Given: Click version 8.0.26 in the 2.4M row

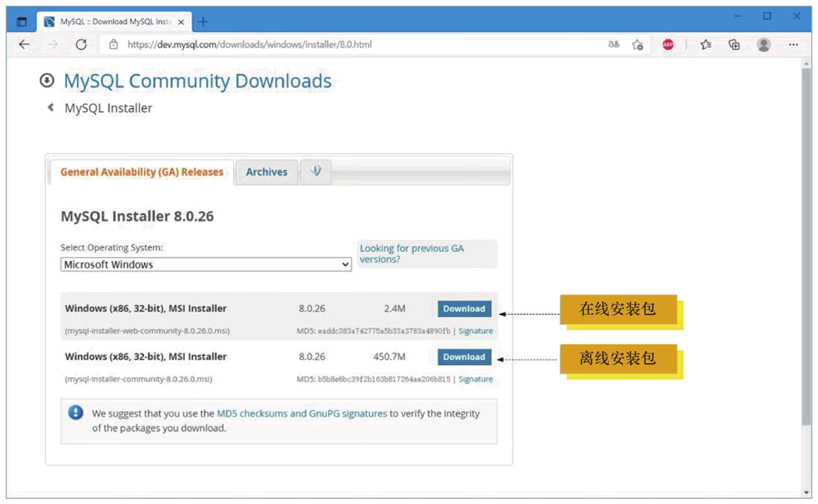Looking at the screenshot, I should pos(312,308).
